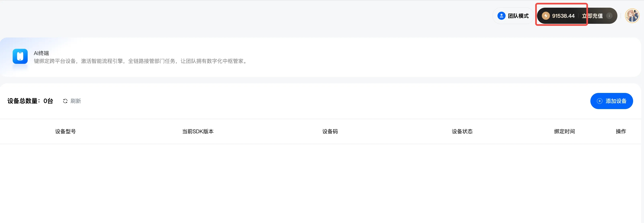Click the 刷新 refresh text
The image size is (644, 223).
[76, 101]
